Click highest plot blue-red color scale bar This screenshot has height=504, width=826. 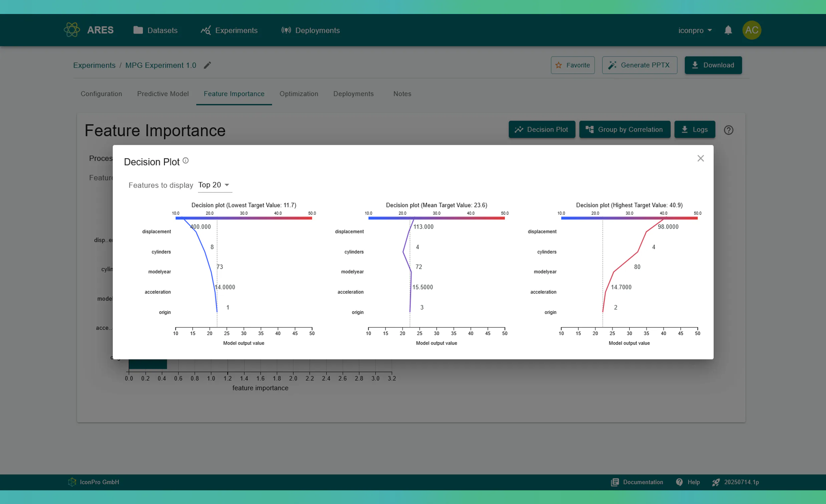point(629,218)
